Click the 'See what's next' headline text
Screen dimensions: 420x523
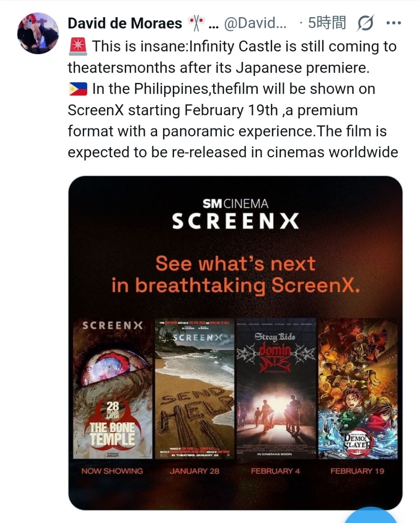click(235, 264)
